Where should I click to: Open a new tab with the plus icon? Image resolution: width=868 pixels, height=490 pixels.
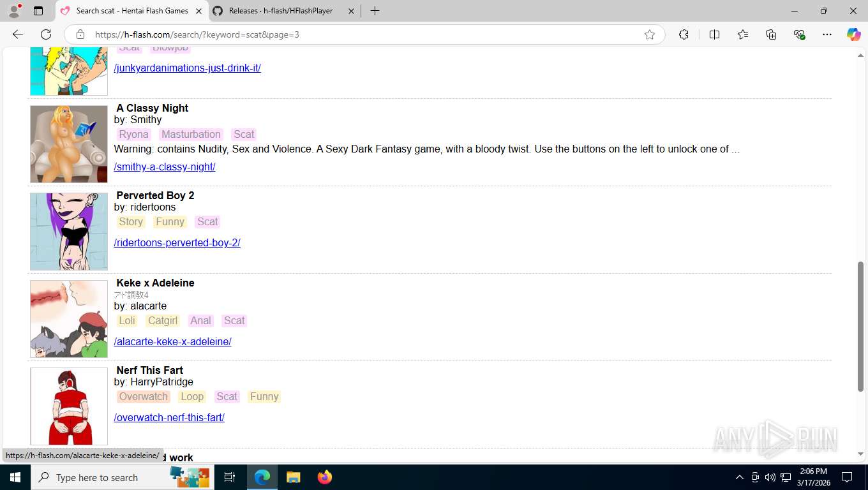[375, 11]
